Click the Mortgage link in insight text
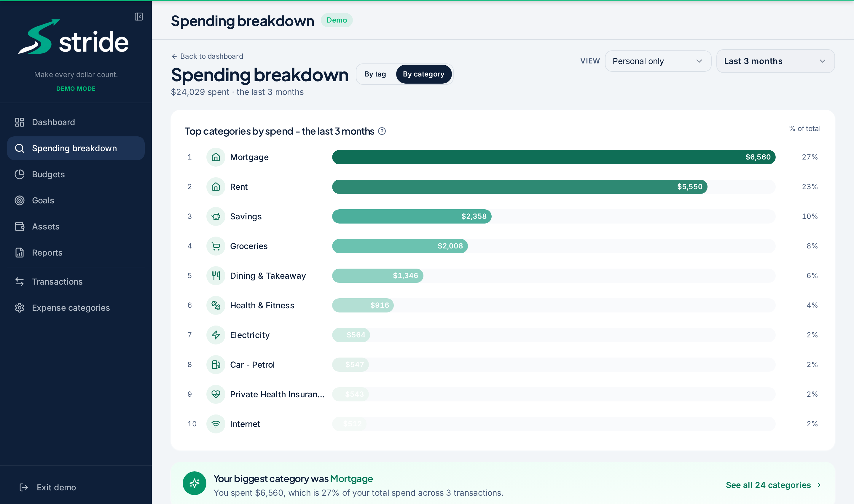854x504 pixels. pyautogui.click(x=351, y=479)
